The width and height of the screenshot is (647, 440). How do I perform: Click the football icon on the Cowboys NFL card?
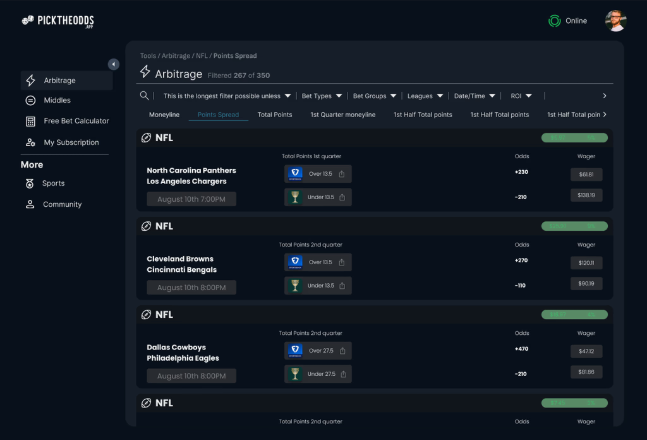coord(146,315)
